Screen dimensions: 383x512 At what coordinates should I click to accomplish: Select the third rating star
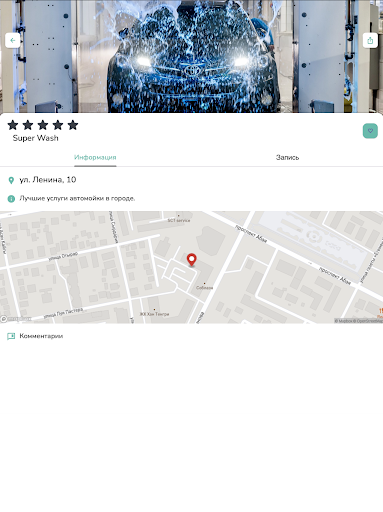point(43,125)
